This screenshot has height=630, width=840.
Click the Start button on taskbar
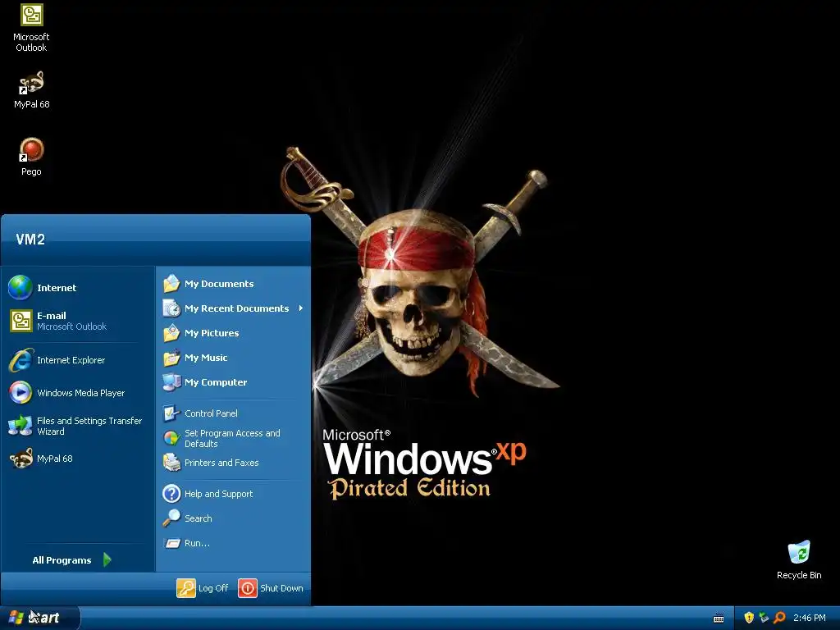(x=39, y=618)
